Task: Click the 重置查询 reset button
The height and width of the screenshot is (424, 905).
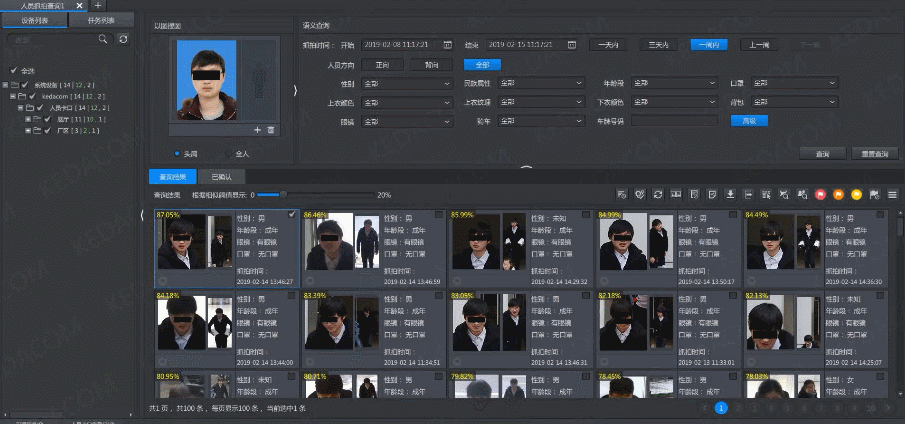Action: click(x=875, y=154)
